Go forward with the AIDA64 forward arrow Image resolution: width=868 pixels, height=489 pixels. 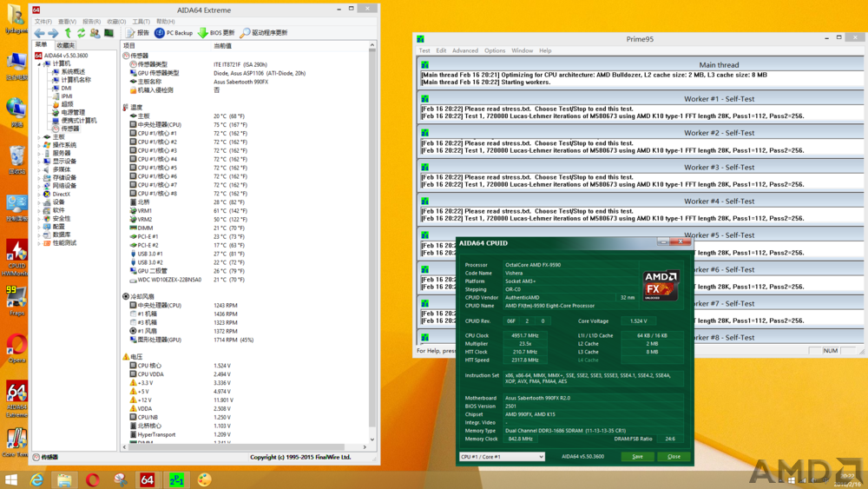click(53, 33)
